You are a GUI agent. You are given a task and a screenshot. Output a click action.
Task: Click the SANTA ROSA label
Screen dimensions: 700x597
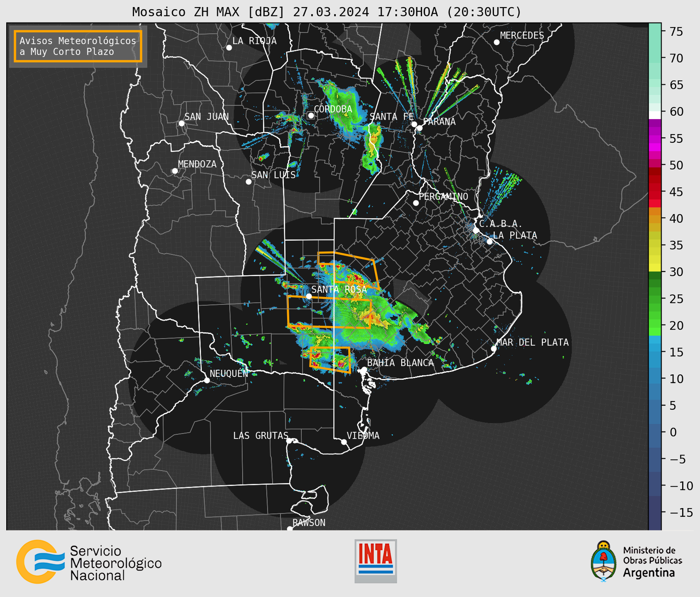[x=339, y=289]
